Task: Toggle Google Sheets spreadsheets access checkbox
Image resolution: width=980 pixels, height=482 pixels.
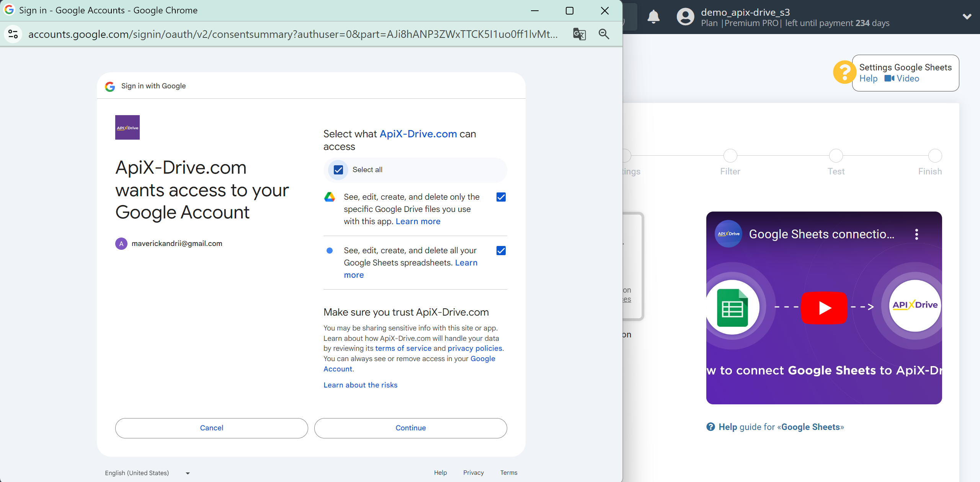Action: pyautogui.click(x=501, y=251)
